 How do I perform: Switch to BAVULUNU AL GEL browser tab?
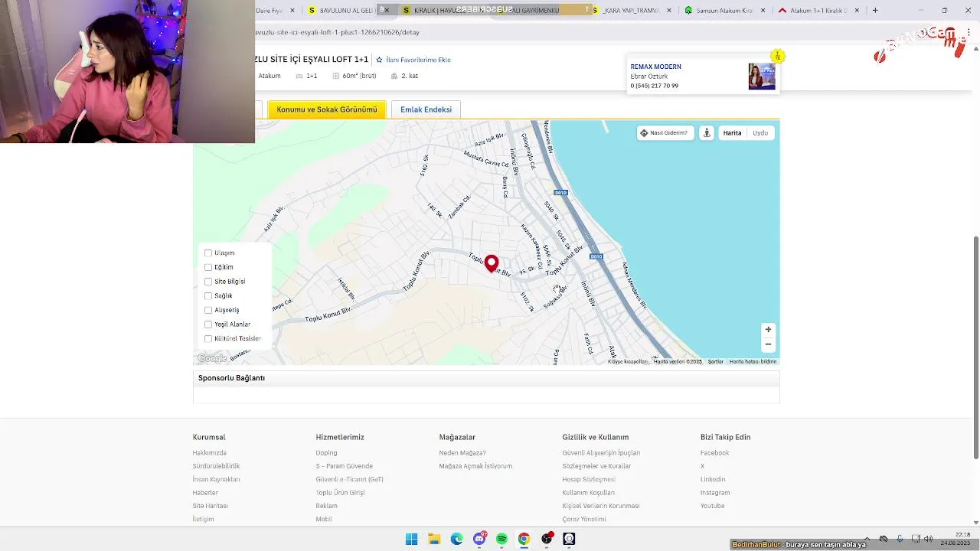(341, 11)
